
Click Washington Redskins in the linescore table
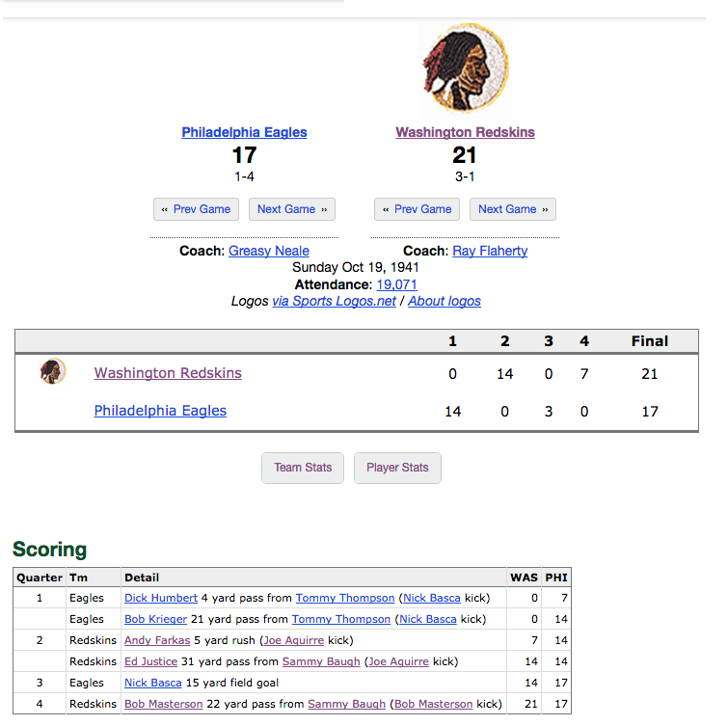pos(168,373)
